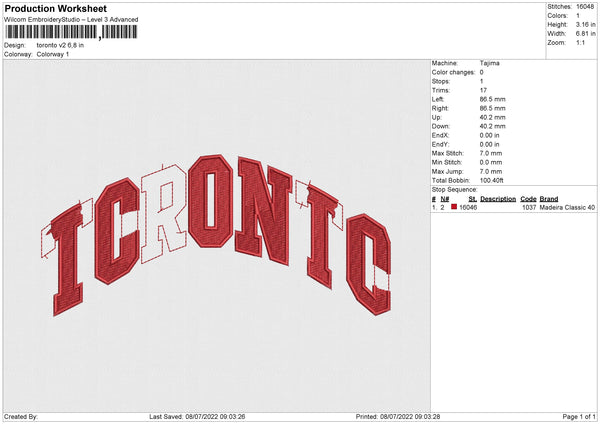Click the design name 'toronto v2 6,8 in'
This screenshot has height=424, width=600.
[x=60, y=45]
